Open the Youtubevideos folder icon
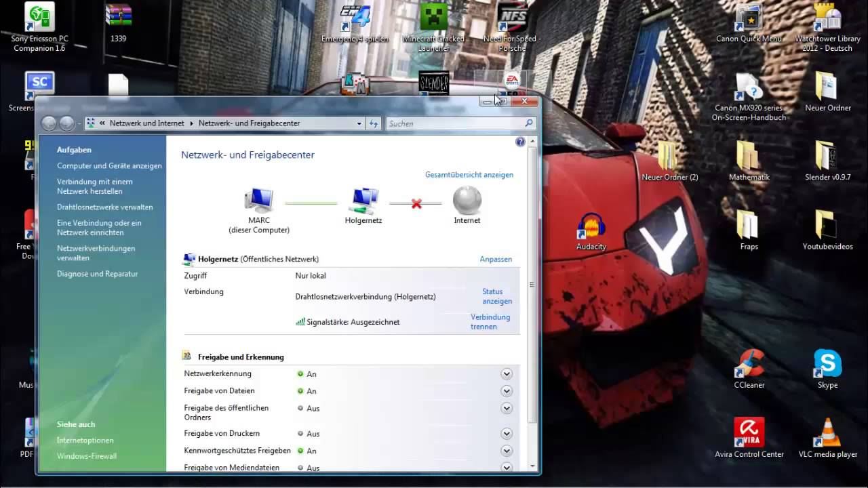868x488 pixels. [x=827, y=230]
